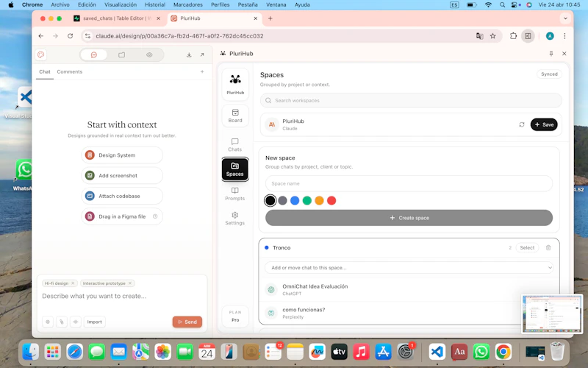Switch to the chat bubble view mode

tap(94, 54)
